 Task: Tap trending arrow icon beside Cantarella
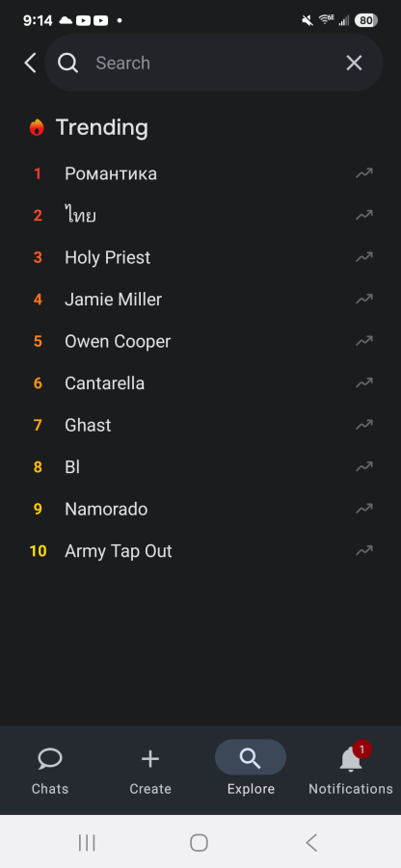[x=364, y=383]
